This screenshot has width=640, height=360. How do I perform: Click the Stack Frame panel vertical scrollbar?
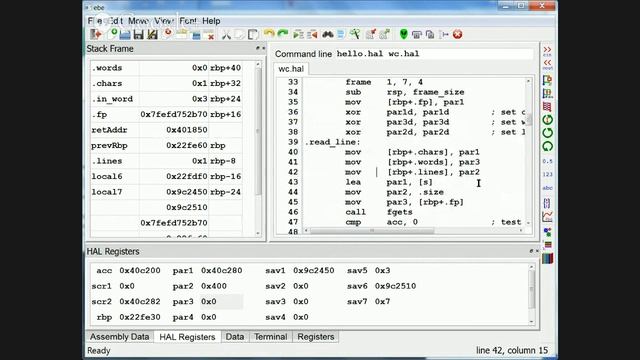click(x=258, y=149)
